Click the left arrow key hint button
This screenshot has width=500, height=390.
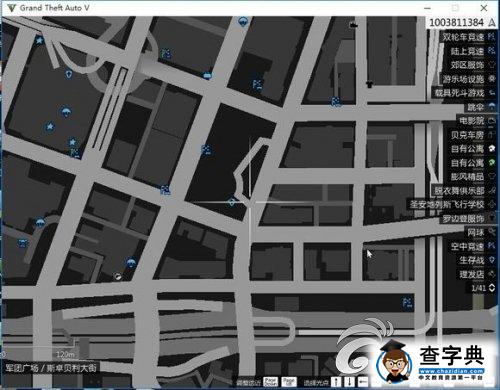(363, 381)
